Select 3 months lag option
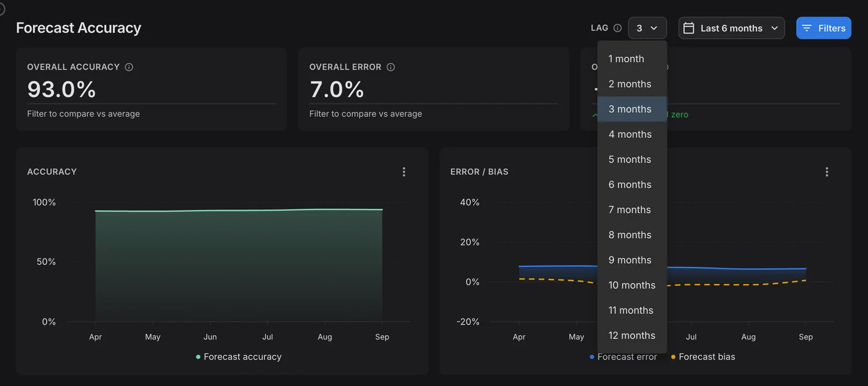This screenshot has width=868, height=386. coord(632,109)
